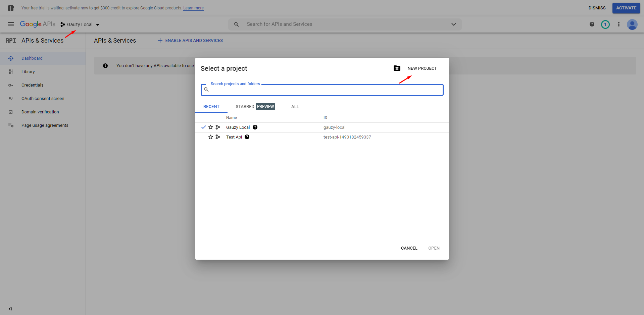Viewport: 644px width, 315px height.
Task: Open the user account avatar
Action: [632, 24]
